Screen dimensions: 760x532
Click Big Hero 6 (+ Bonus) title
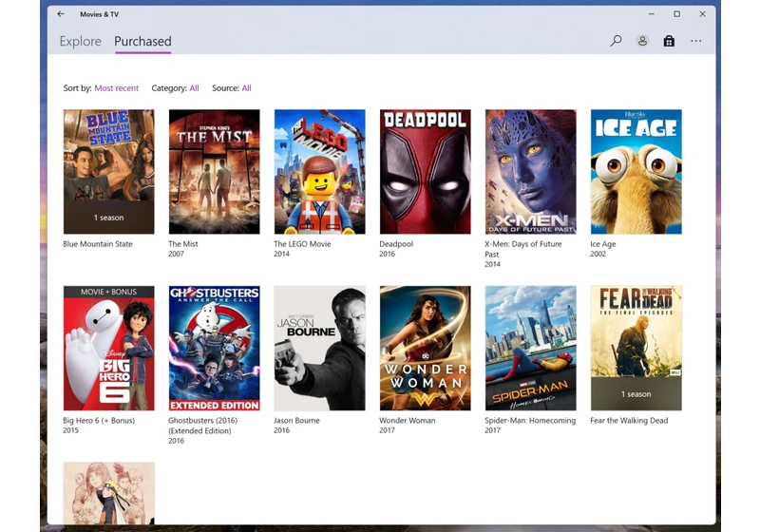99,420
